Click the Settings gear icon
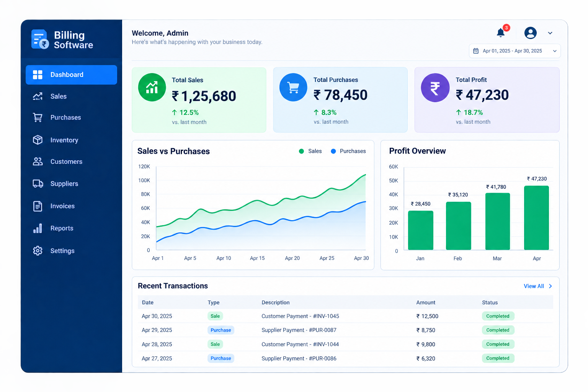Viewport: 588px width, 392px height. (38, 251)
